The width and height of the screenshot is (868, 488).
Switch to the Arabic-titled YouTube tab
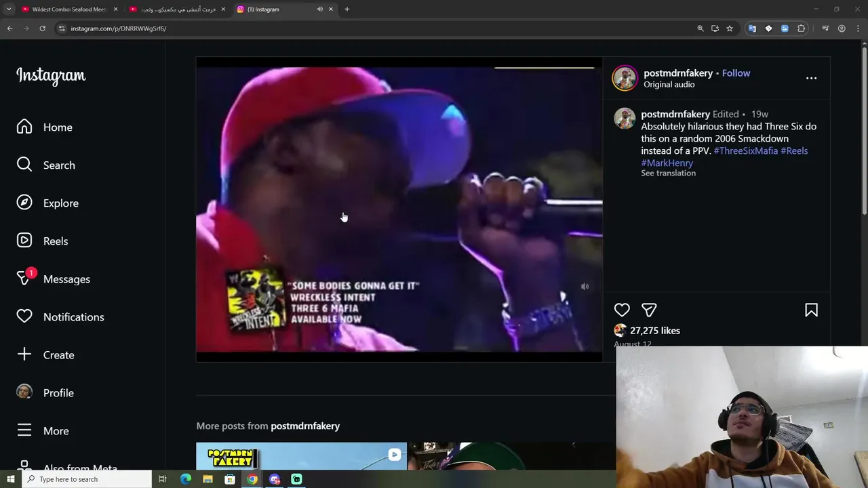(178, 9)
